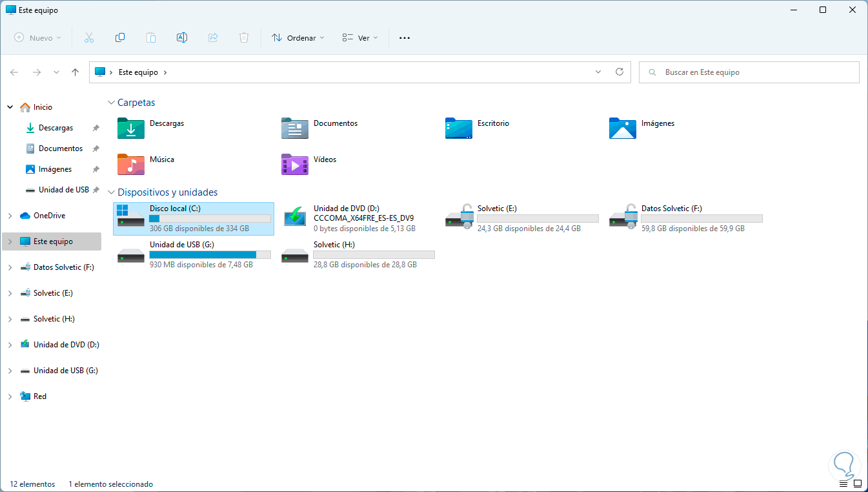Expand the OneDrive tree node
The width and height of the screenshot is (868, 492).
click(10, 216)
